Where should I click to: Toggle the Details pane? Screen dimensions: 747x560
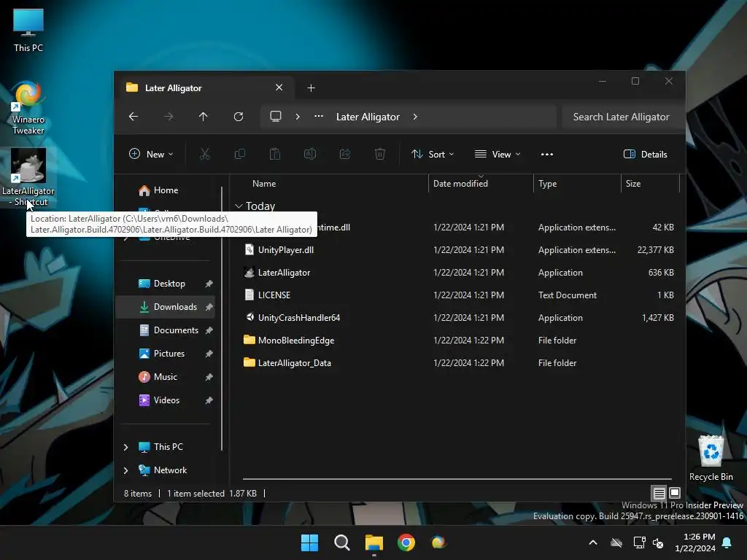646,155
